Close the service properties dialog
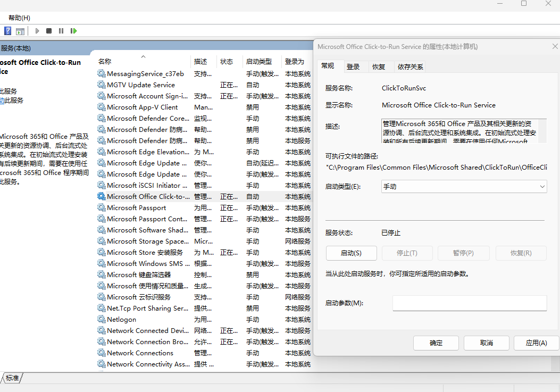560x392 pixels. pyautogui.click(x=555, y=46)
